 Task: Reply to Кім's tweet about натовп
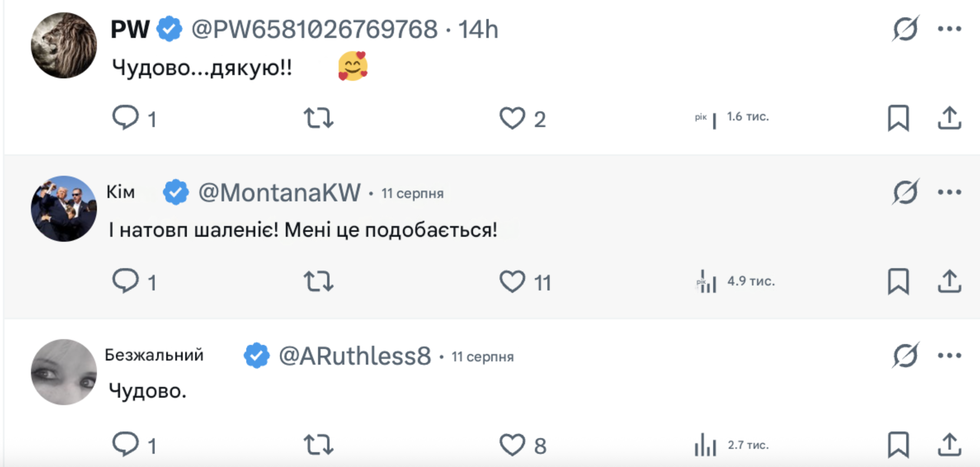click(x=125, y=281)
